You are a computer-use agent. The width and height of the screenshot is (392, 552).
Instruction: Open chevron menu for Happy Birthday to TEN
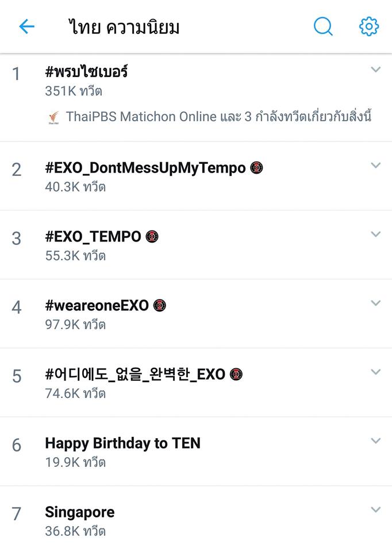pyautogui.click(x=376, y=441)
